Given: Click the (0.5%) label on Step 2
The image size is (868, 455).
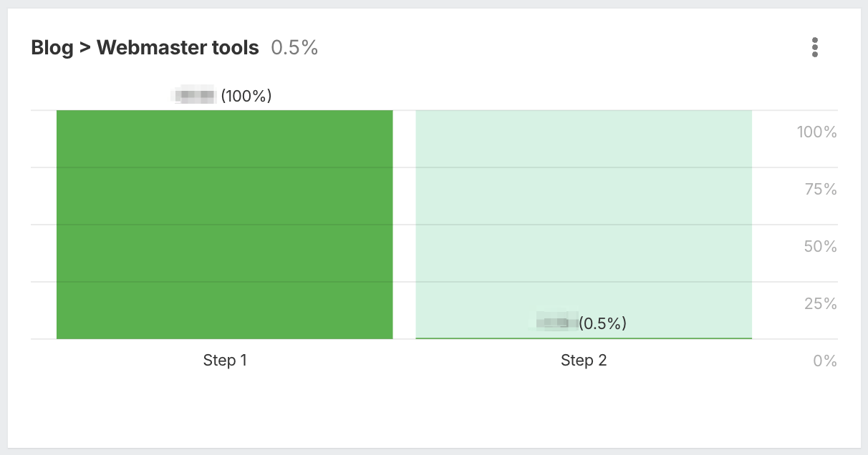Looking at the screenshot, I should 602,323.
